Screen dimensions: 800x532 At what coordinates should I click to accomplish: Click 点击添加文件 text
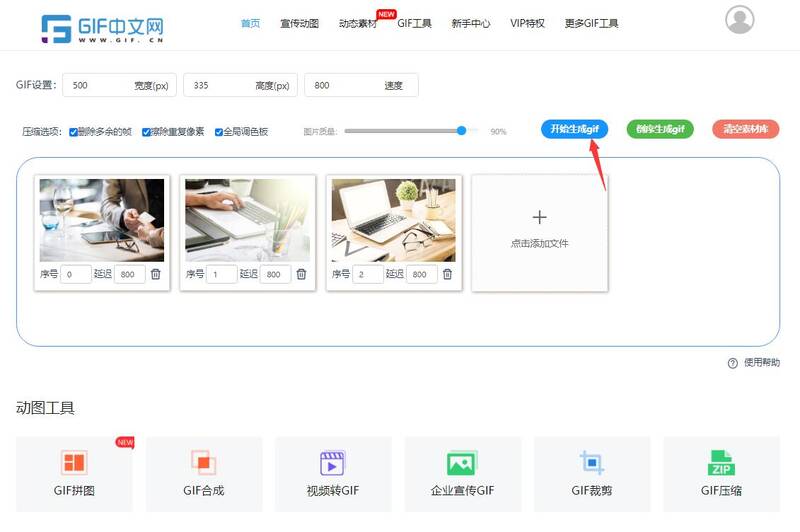(539, 244)
